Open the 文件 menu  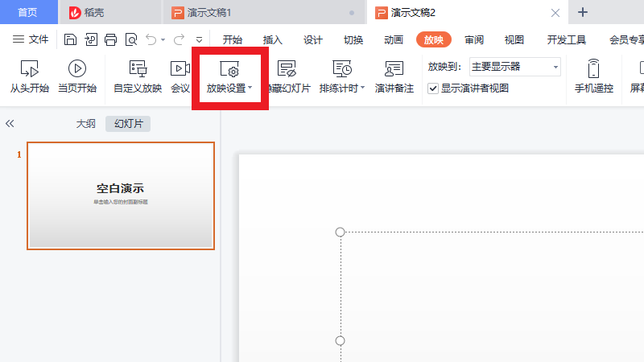pyautogui.click(x=31, y=39)
